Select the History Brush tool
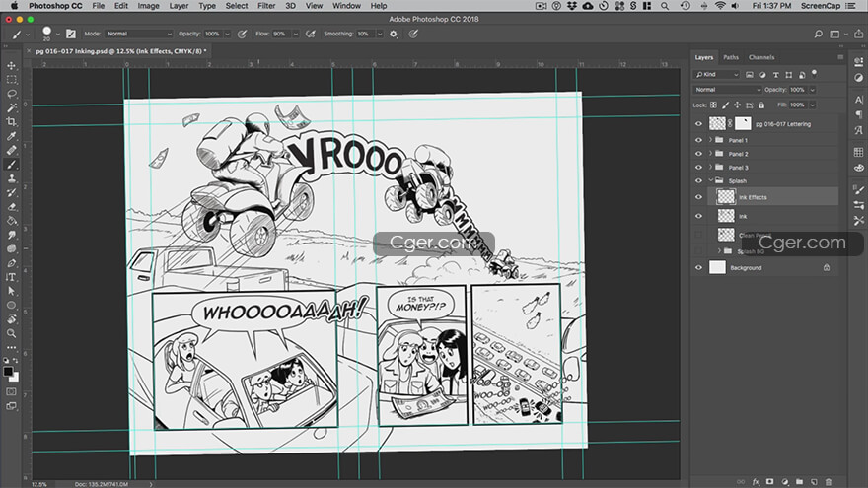This screenshot has height=488, width=868. [11, 192]
